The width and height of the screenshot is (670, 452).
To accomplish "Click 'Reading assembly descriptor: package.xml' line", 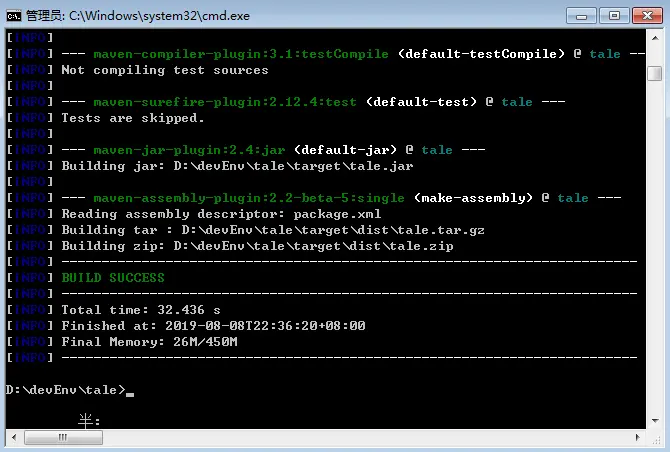I will point(221,214).
